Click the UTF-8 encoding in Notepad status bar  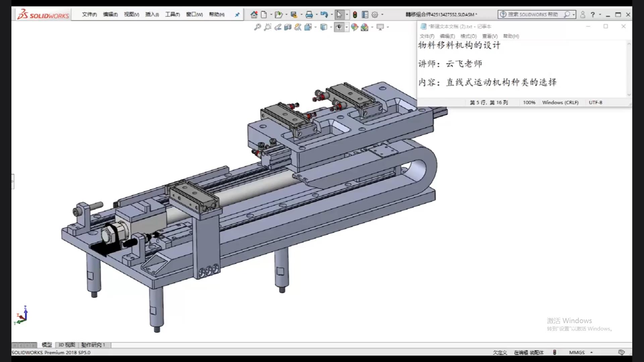pyautogui.click(x=595, y=103)
